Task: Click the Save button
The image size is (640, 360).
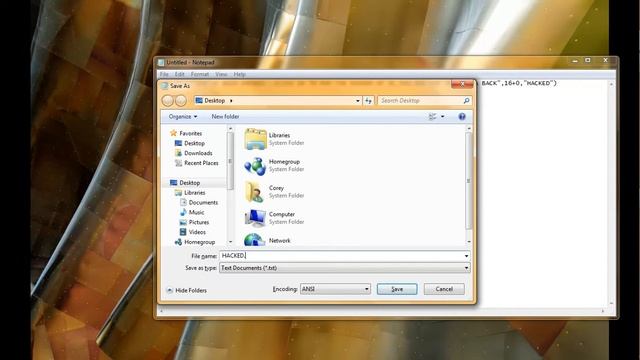Action: point(397,289)
